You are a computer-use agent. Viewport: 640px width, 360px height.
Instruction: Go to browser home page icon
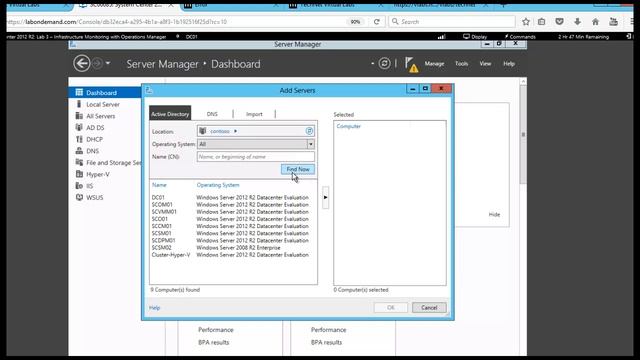(x=595, y=22)
